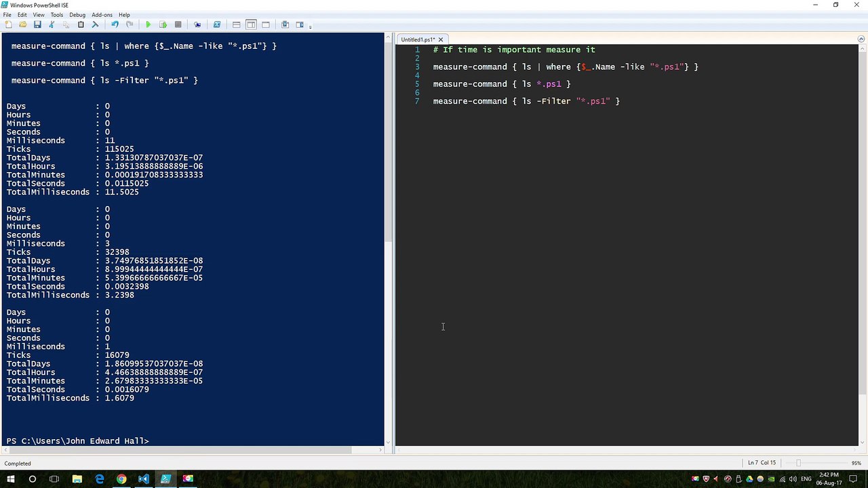Show the script pane on top layout
This screenshot has height=488, width=868.
coord(236,24)
